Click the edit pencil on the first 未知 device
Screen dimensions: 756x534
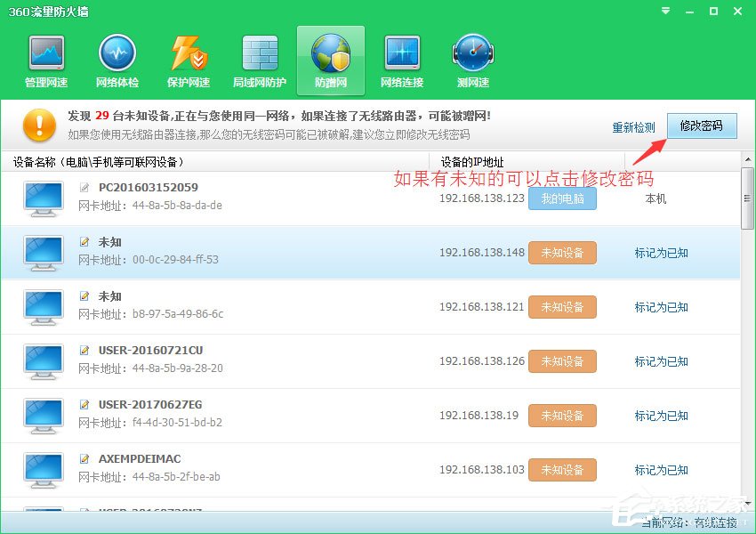click(84, 242)
